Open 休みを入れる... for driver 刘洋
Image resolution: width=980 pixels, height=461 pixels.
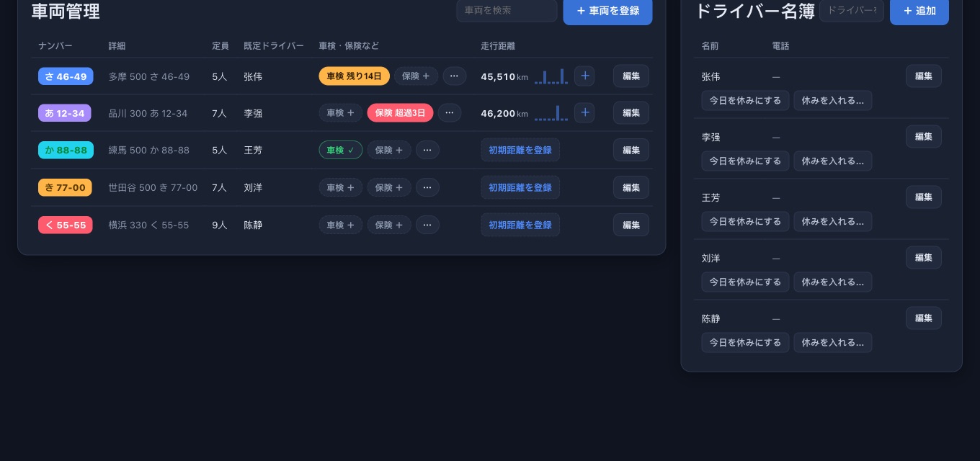(833, 282)
